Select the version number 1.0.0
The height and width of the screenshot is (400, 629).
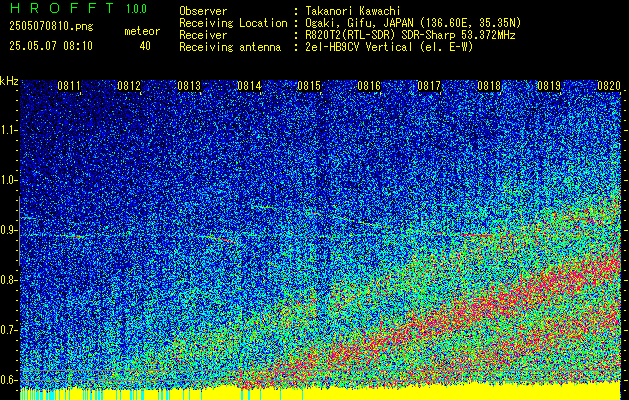point(136,9)
